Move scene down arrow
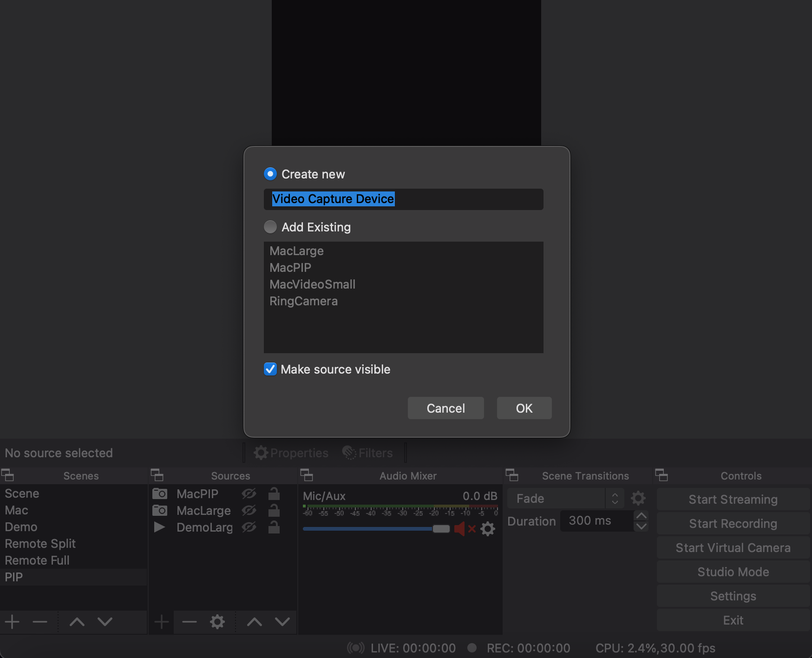This screenshot has width=812, height=658. coord(105,622)
